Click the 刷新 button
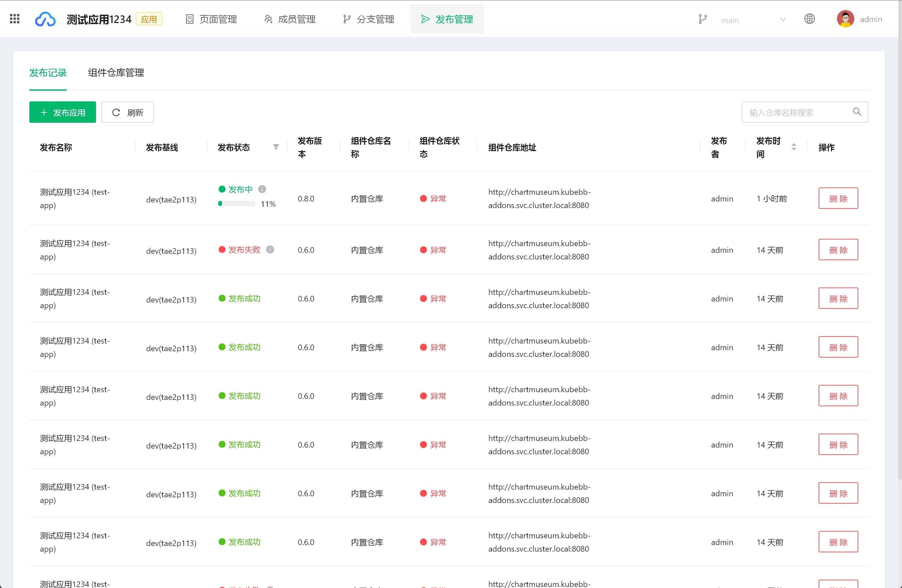 (x=127, y=112)
